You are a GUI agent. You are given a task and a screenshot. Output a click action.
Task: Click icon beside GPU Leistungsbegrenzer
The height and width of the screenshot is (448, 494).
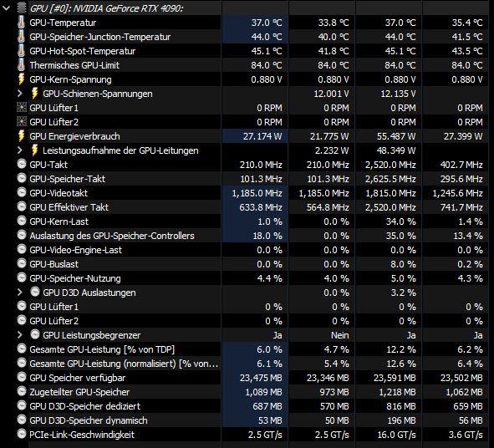click(x=35, y=334)
